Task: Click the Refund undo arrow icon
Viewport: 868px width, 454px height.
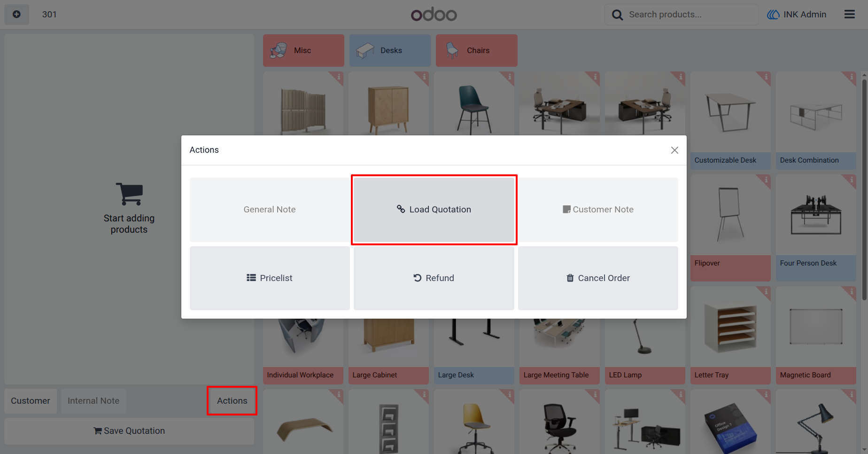Action: pyautogui.click(x=417, y=278)
